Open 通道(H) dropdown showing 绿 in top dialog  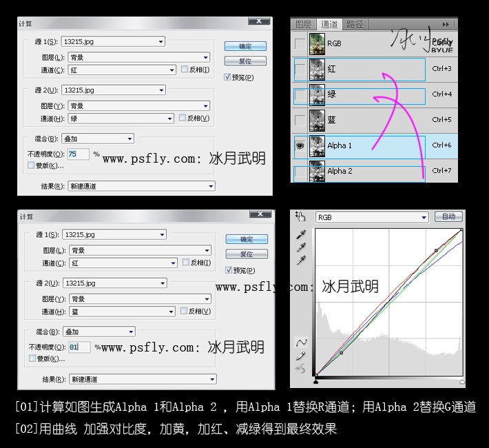[121, 119]
